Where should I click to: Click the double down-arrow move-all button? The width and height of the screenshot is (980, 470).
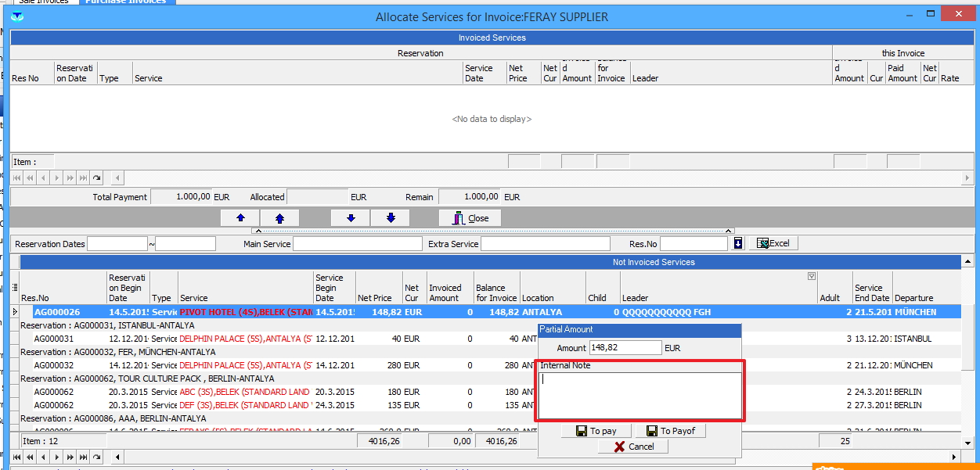point(391,218)
